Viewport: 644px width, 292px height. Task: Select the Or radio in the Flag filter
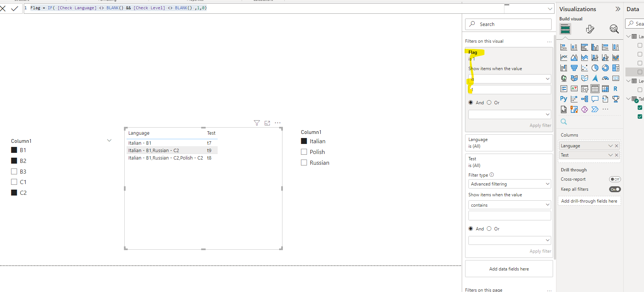click(x=489, y=102)
